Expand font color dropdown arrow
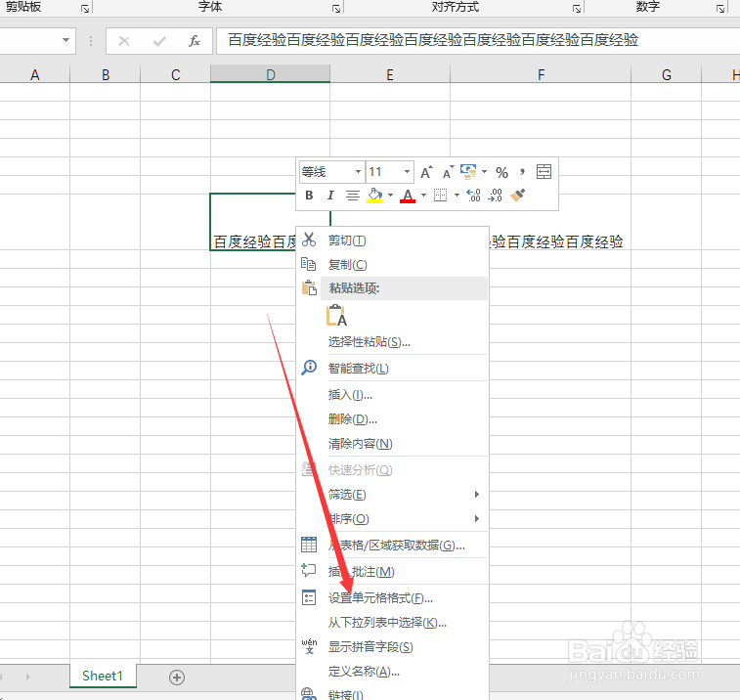 coord(423,195)
